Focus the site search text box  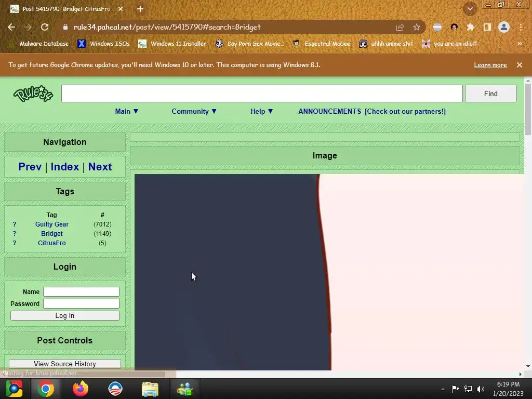pos(262,94)
